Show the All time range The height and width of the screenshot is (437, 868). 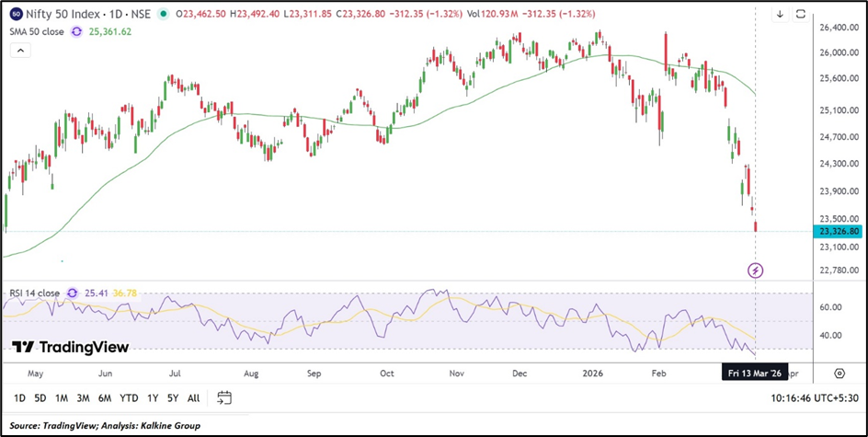coord(193,398)
